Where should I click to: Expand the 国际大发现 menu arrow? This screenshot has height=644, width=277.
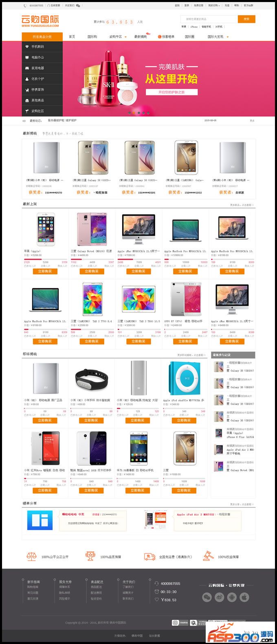(x=227, y=37)
